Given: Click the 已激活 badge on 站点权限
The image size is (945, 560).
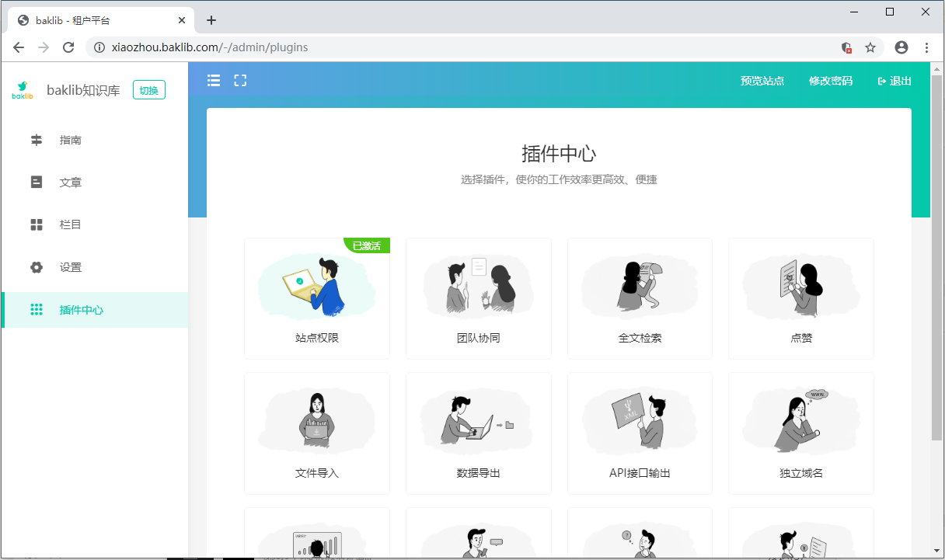Looking at the screenshot, I should click(367, 245).
